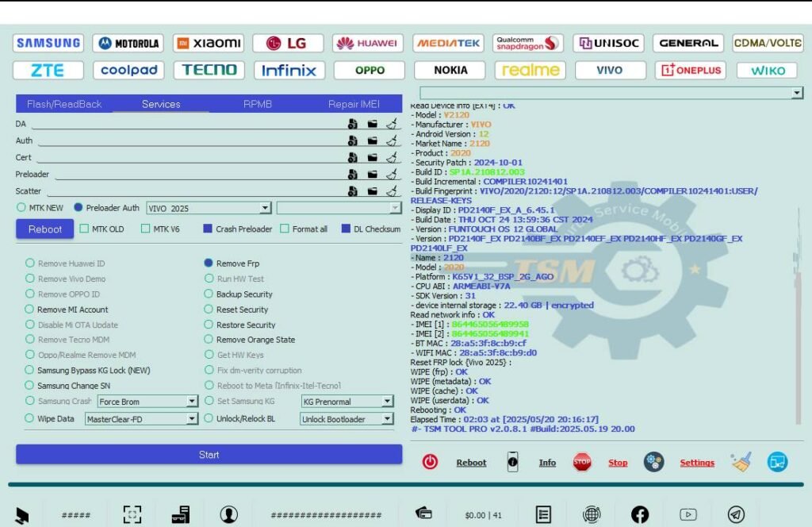Toggle the DL Checksum checkbox
The image size is (812, 527).
tap(346, 229)
